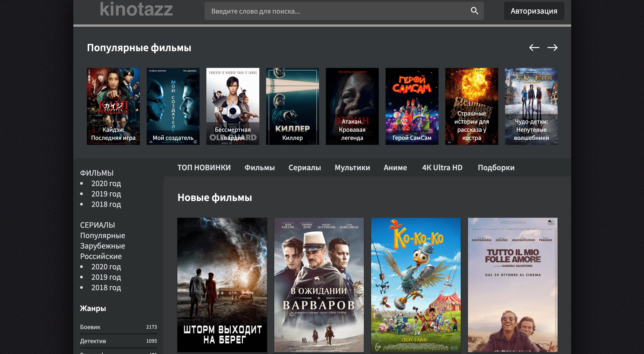Open the Ко-Ко-Ко cartoon poster
This screenshot has width=644, height=354.
pyautogui.click(x=416, y=285)
